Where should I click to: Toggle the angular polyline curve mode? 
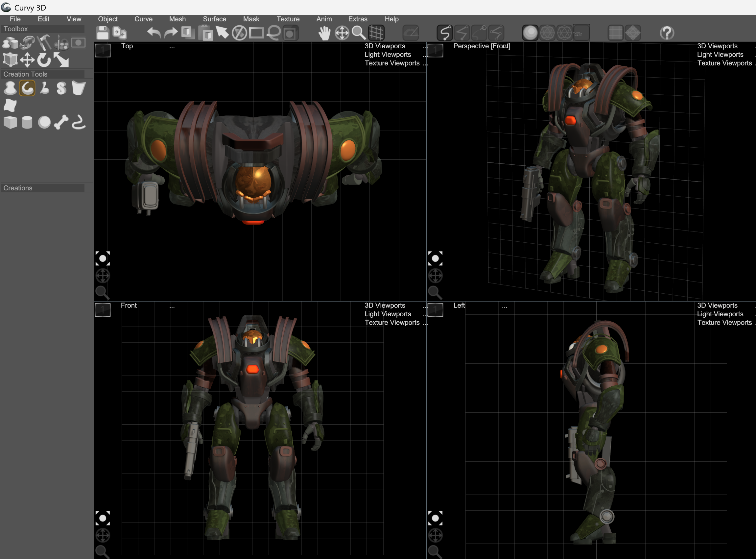(462, 33)
